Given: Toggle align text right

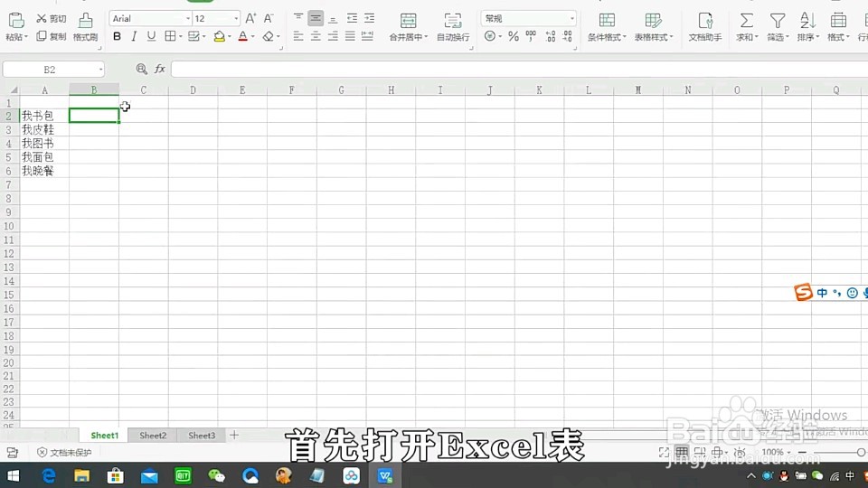Looking at the screenshot, I should (333, 36).
